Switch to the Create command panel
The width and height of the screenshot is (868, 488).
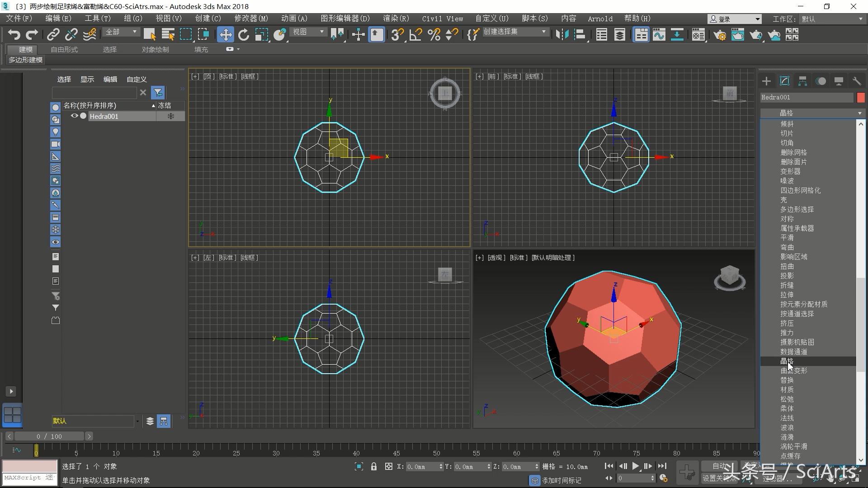[x=766, y=81]
